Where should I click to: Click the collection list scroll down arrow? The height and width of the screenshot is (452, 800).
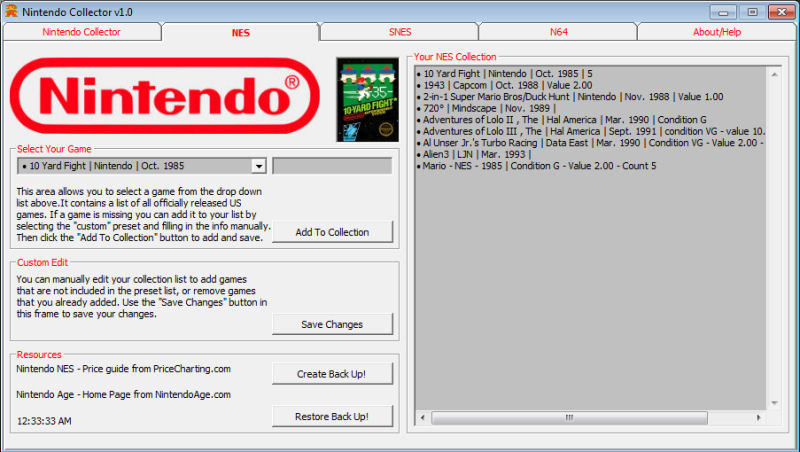(x=774, y=403)
